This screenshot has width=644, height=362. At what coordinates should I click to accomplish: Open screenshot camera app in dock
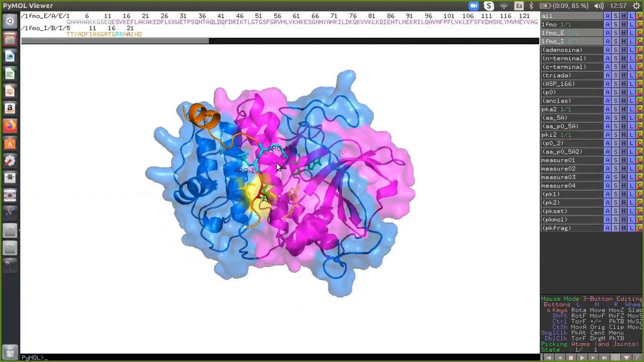pos(10,196)
